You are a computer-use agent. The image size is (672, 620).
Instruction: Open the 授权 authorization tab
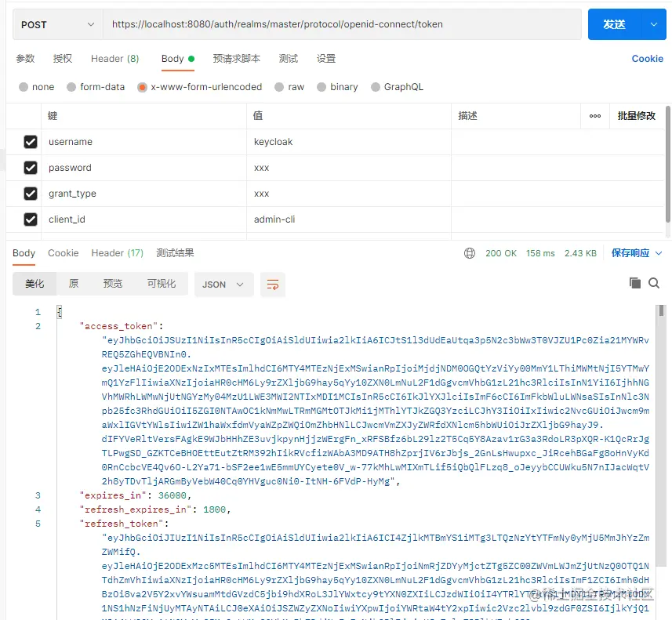[63, 59]
